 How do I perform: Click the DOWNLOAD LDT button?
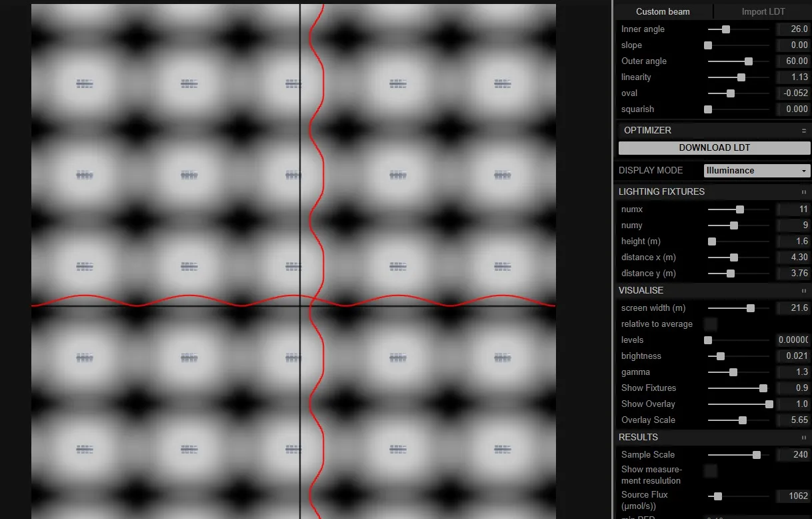click(714, 148)
